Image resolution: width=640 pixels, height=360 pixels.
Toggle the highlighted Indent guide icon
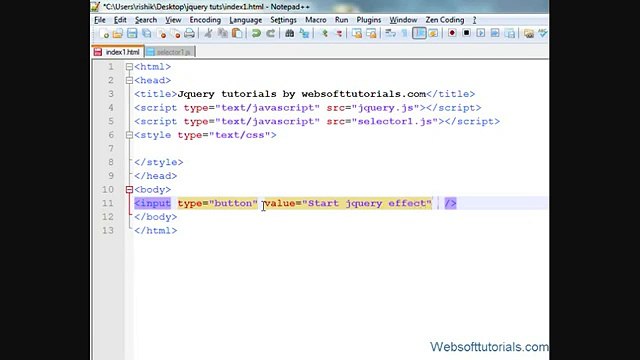click(419, 33)
